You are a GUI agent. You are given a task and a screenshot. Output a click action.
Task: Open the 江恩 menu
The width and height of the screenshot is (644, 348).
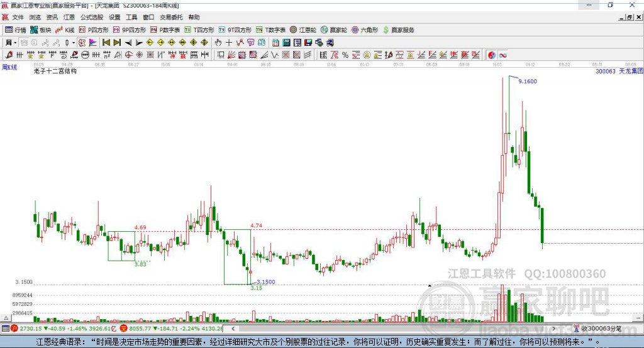click(69, 17)
